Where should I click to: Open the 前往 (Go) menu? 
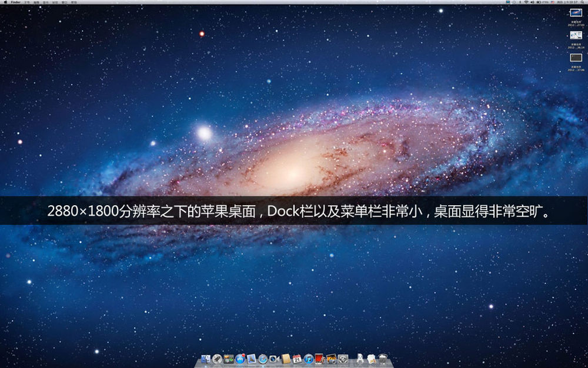55,2
